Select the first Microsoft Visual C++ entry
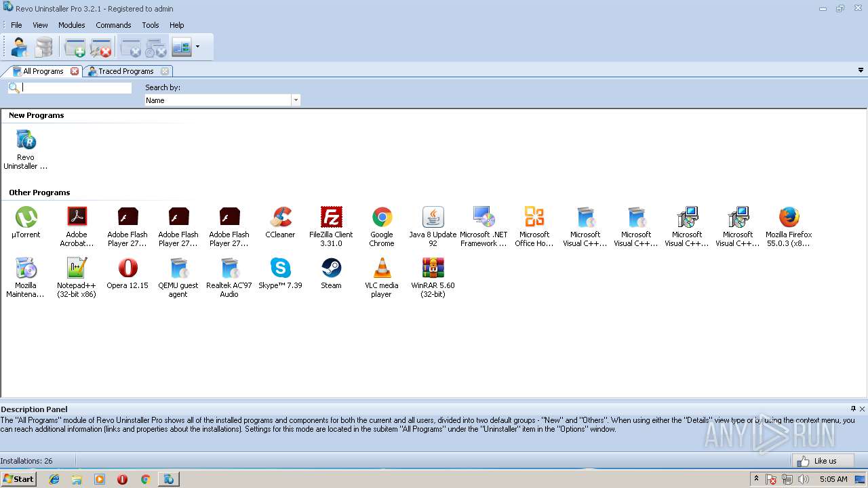The image size is (868, 488). click(x=585, y=227)
